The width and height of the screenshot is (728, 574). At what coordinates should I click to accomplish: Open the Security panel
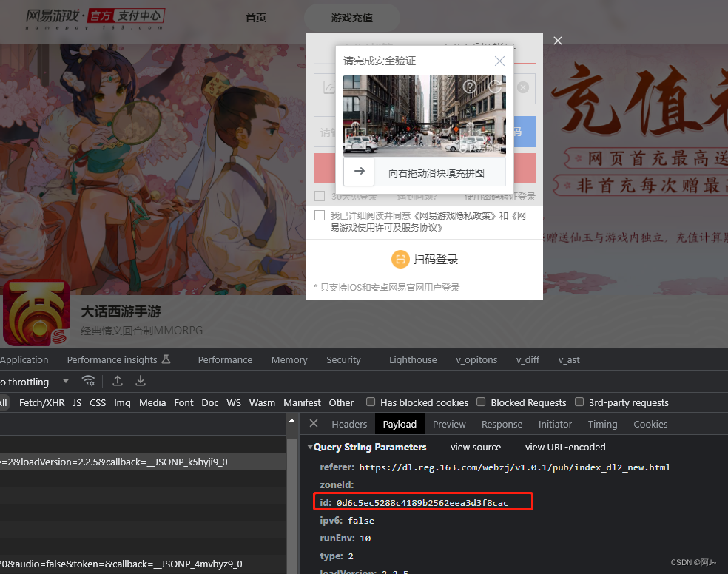point(343,360)
